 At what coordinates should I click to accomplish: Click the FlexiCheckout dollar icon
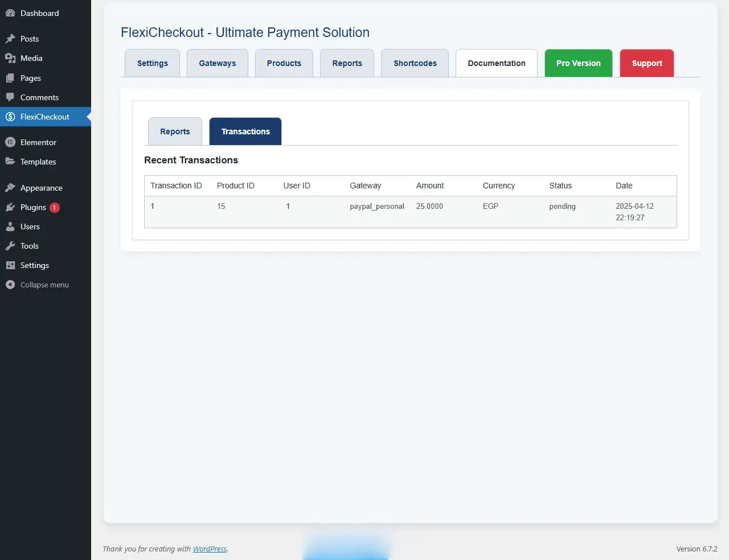10,117
